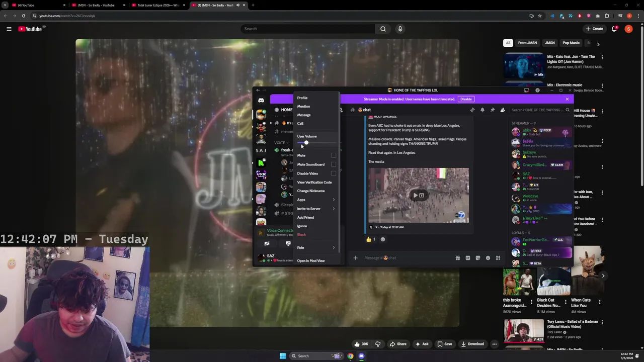The image size is (644, 362).
Task: Open Discord help question mark icon
Action: [537, 90]
